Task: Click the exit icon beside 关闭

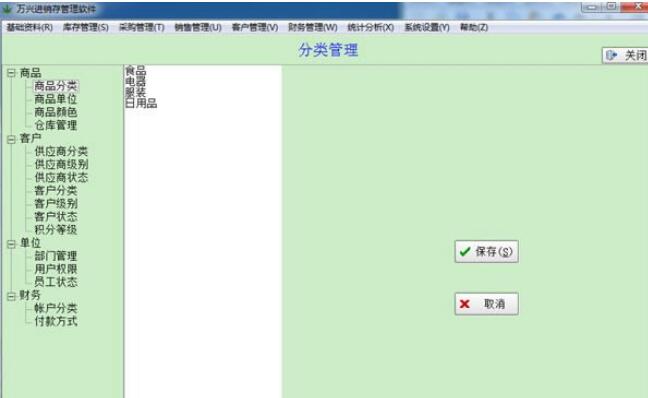Action: pyautogui.click(x=612, y=55)
